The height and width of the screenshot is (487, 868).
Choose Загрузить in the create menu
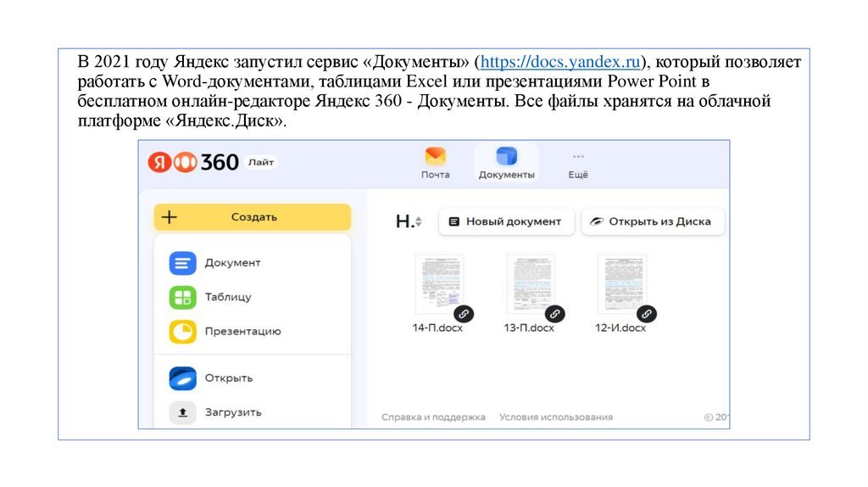(253, 412)
